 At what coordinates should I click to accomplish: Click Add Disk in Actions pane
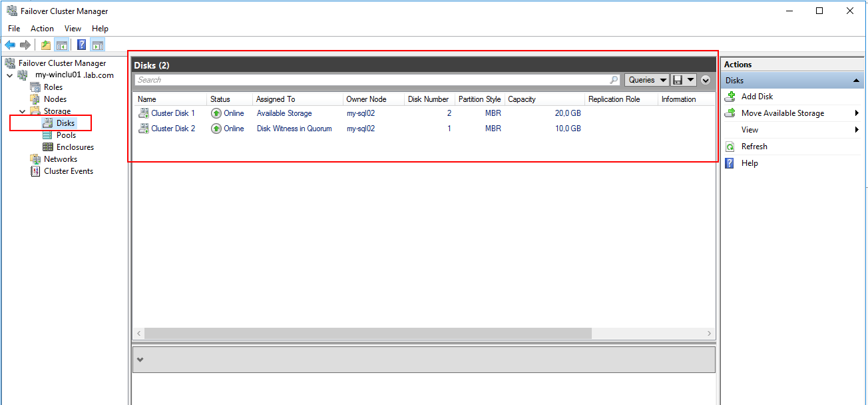pyautogui.click(x=757, y=97)
